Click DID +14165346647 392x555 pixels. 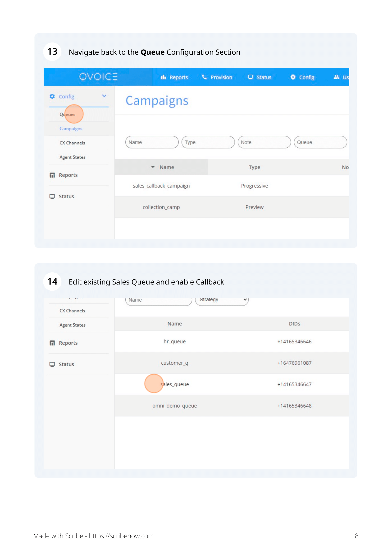coord(295,384)
